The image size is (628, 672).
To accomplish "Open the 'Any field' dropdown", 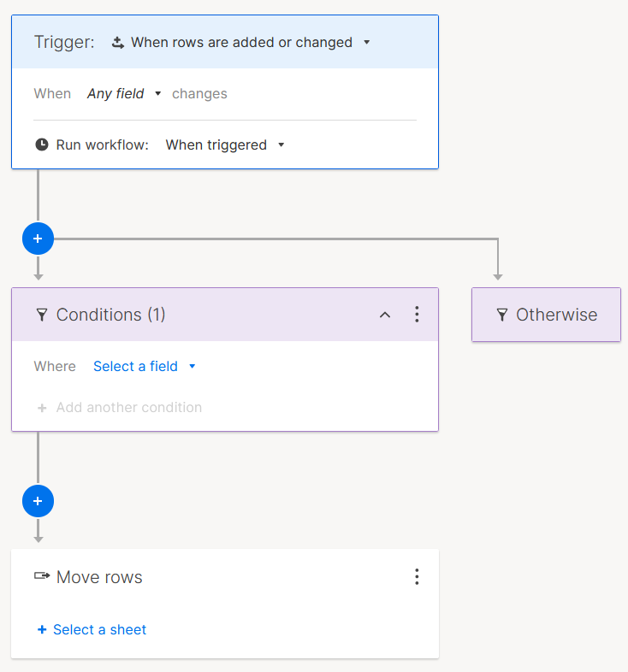I will tap(124, 93).
